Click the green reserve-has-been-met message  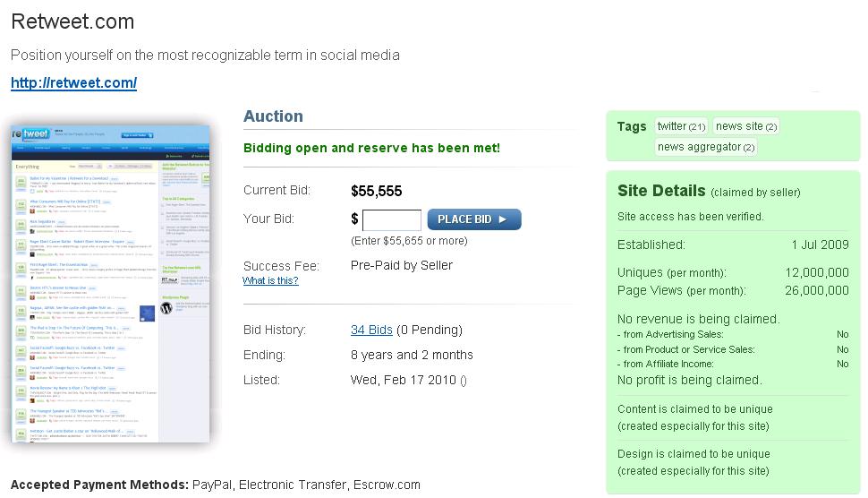(371, 148)
